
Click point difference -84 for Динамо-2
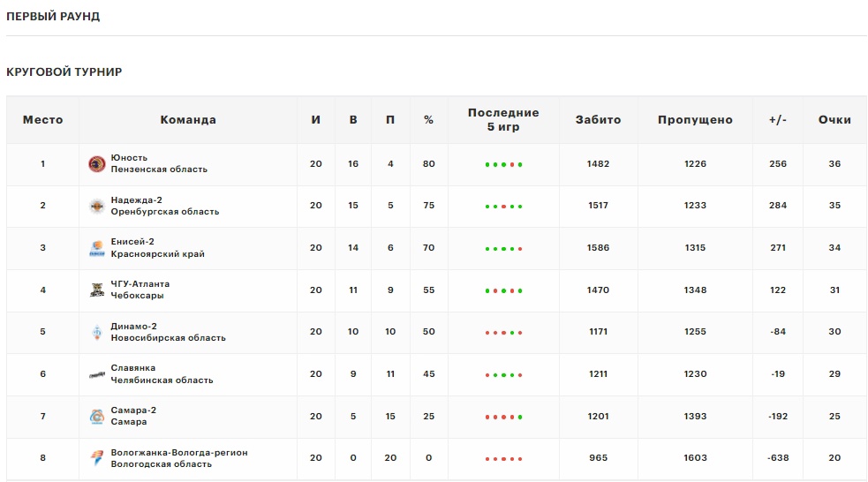778,331
